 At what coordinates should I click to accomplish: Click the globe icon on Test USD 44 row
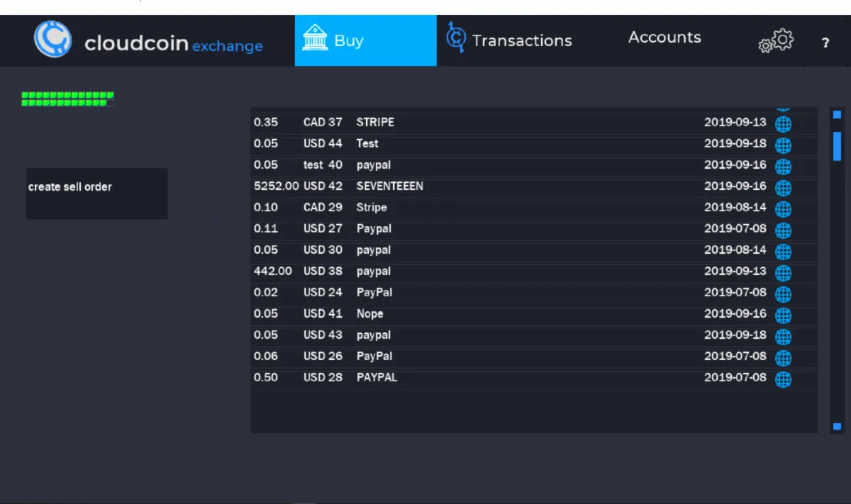783,145
